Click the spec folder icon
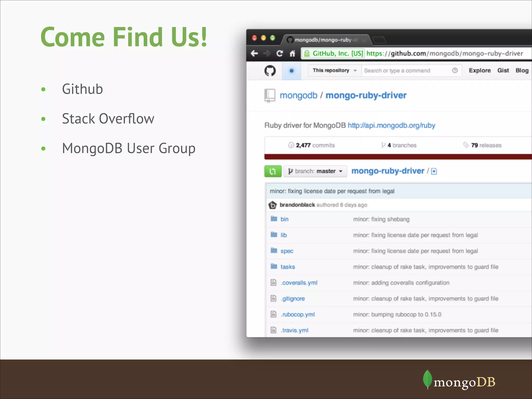532x399 pixels. point(274,250)
